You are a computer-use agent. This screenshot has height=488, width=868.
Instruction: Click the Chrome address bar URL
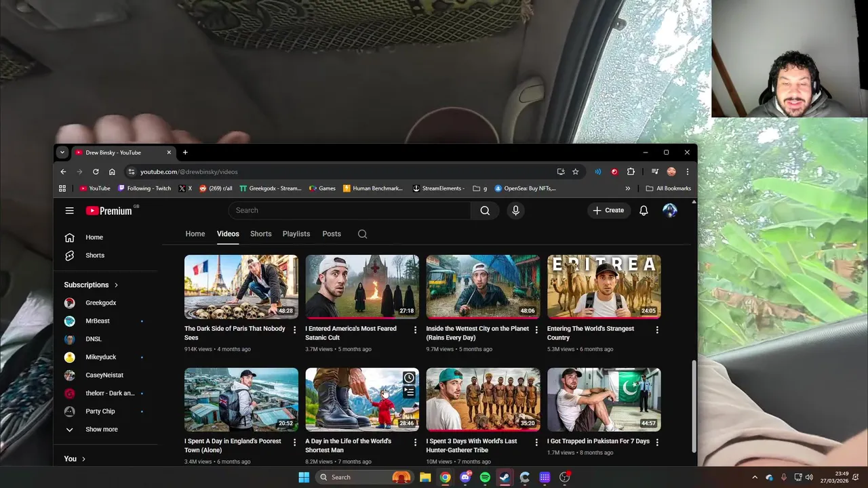pyautogui.click(x=189, y=172)
